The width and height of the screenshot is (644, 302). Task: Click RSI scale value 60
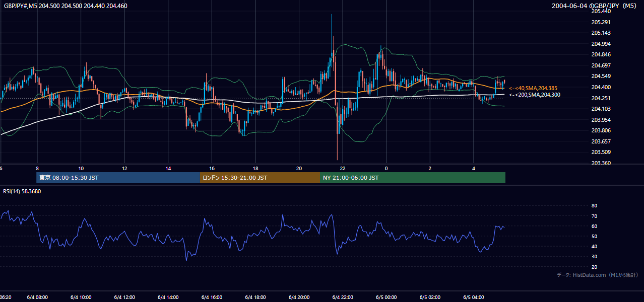click(594, 226)
